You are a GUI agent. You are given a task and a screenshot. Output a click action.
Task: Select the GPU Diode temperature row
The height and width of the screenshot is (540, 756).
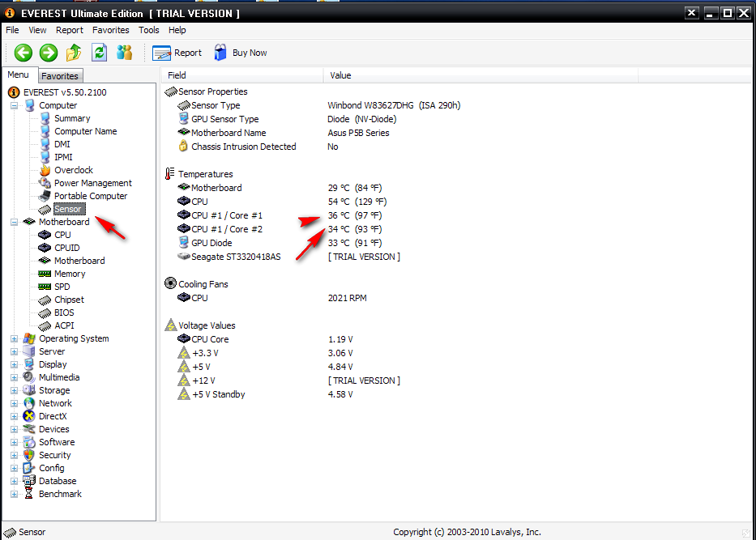point(211,243)
